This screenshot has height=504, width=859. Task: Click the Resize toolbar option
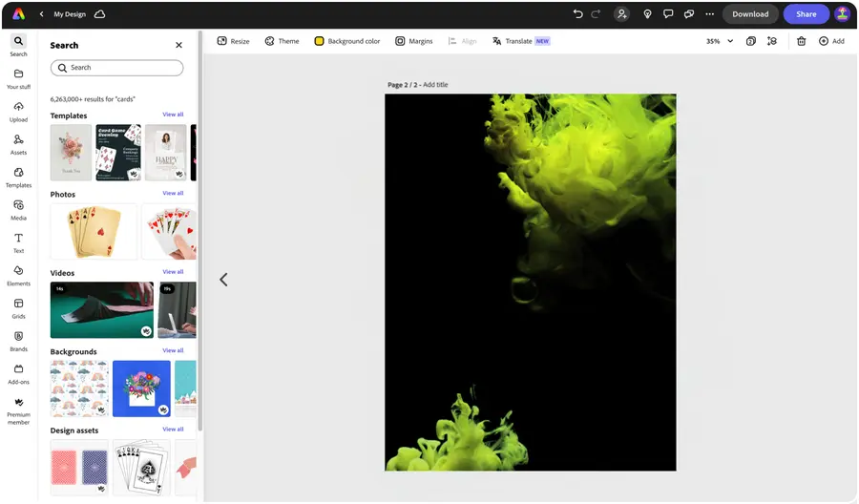click(x=234, y=41)
